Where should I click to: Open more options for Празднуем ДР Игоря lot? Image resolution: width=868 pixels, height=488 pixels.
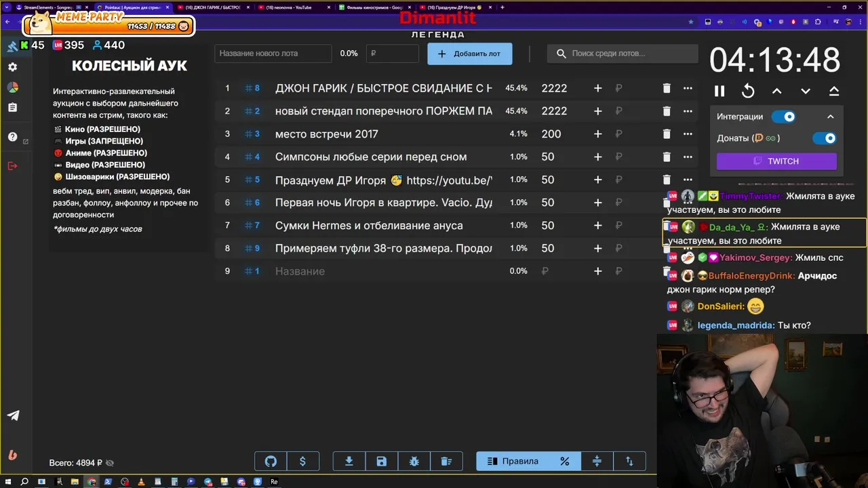click(x=688, y=180)
